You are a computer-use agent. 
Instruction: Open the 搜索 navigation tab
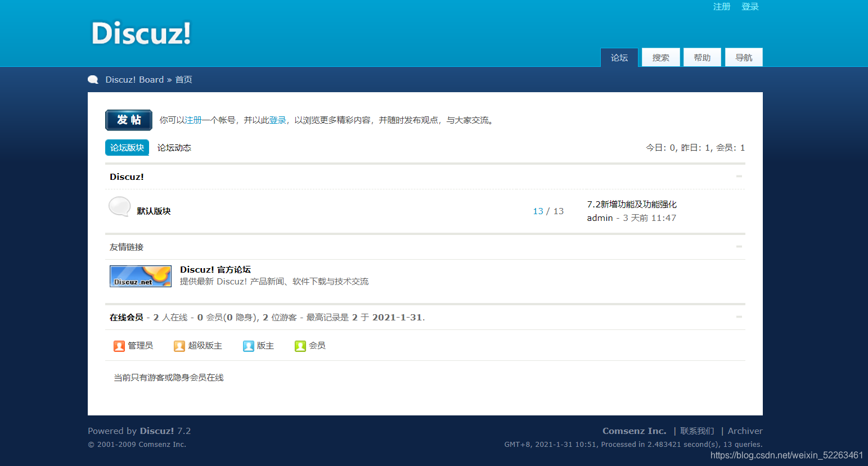661,57
